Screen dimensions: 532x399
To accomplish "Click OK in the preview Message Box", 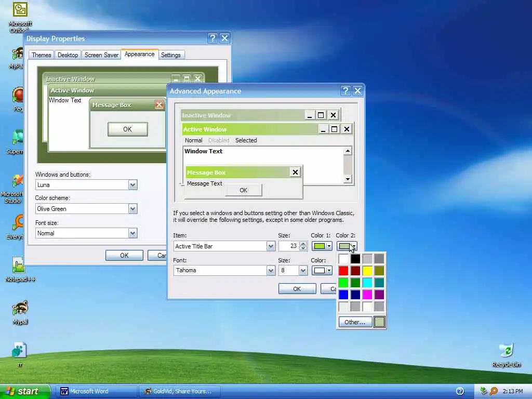I will 243,190.
